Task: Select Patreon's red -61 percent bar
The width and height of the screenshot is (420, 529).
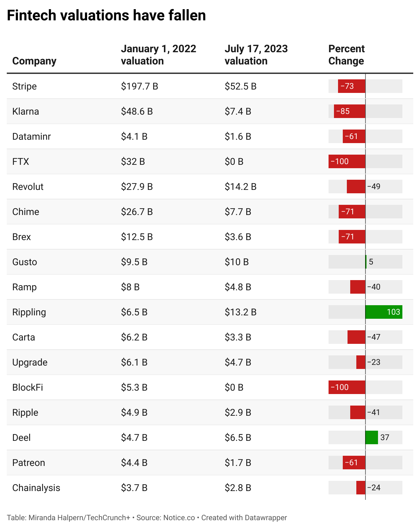Action: (x=354, y=463)
